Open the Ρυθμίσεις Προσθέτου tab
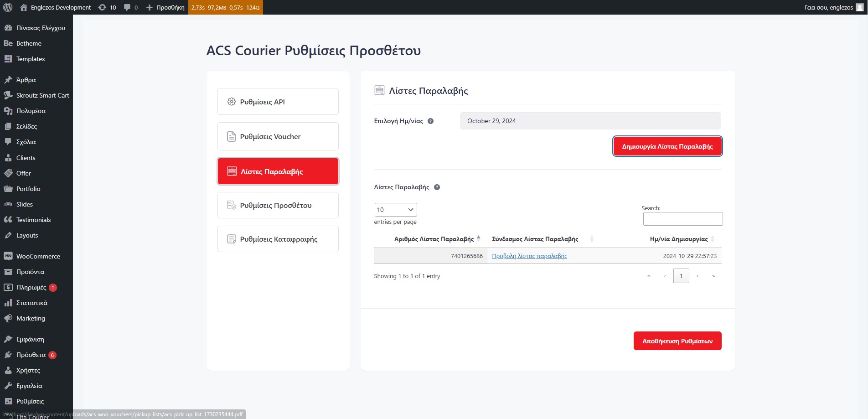 tap(278, 205)
